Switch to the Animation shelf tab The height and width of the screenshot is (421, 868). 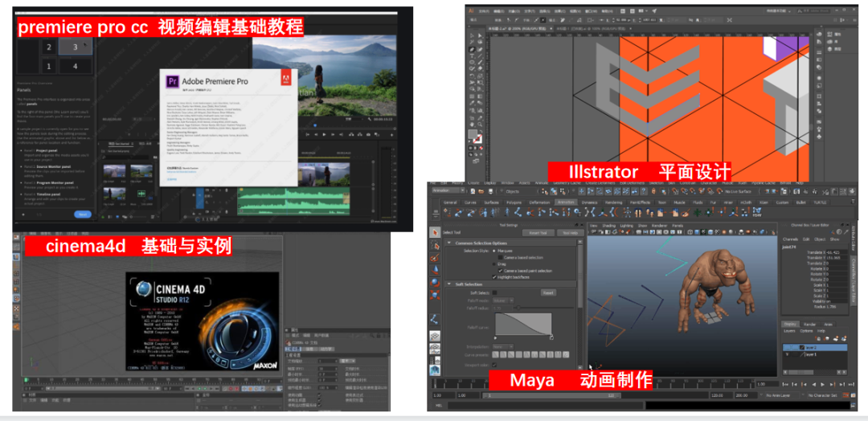[x=565, y=202]
